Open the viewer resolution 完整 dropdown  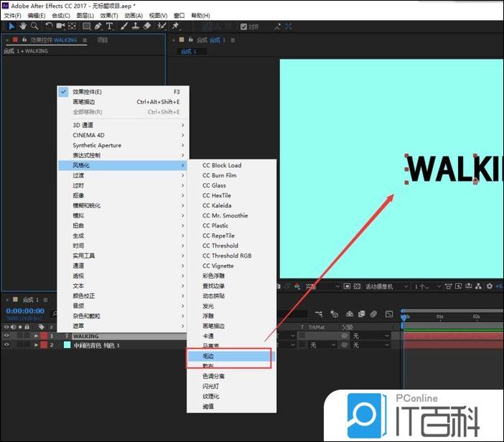pyautogui.click(x=322, y=286)
